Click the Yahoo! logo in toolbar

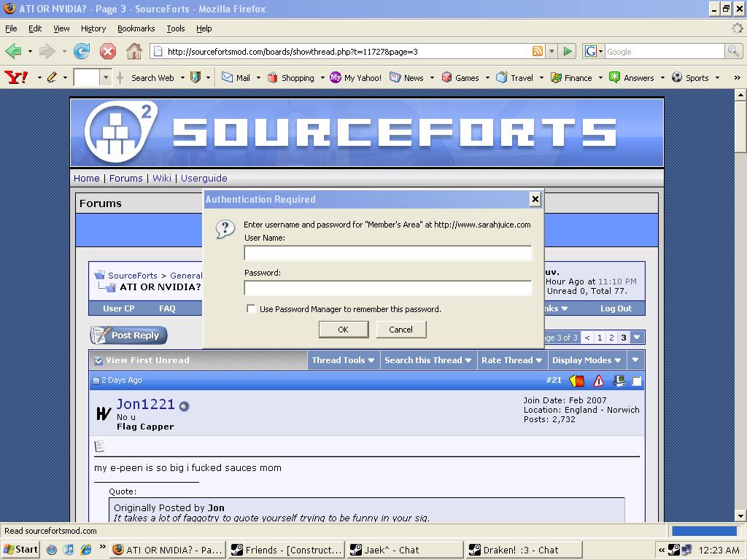16,77
